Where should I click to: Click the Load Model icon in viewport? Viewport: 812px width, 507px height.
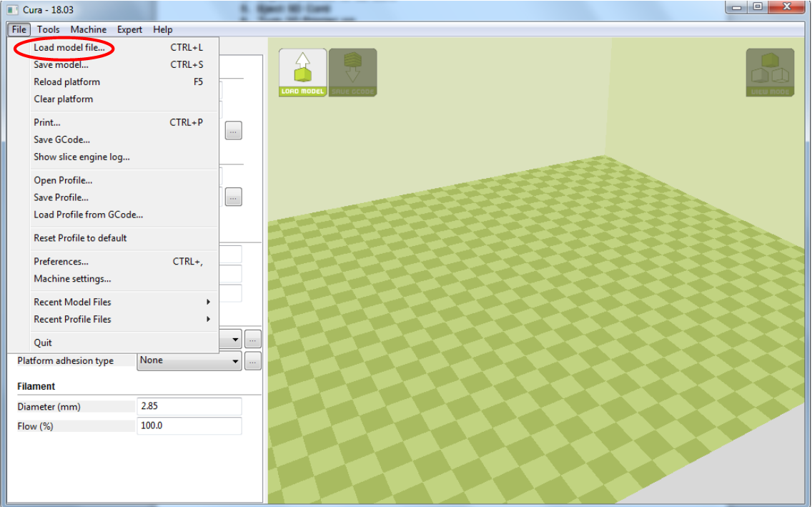tap(302, 72)
